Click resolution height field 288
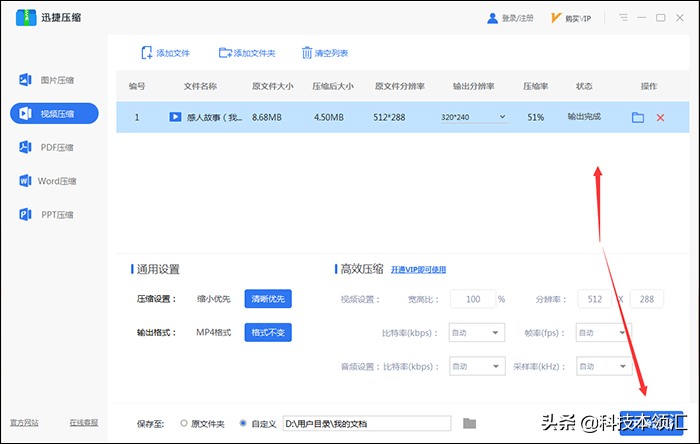The image size is (700, 444). 646,299
